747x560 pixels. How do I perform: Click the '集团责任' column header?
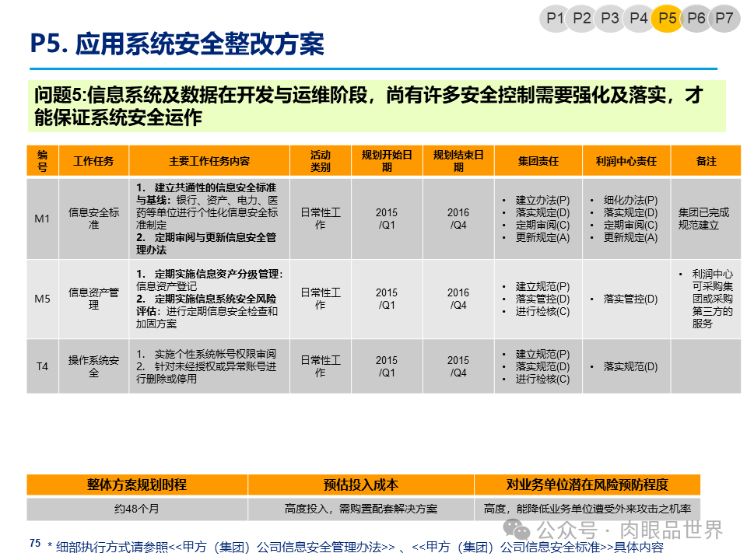point(538,161)
